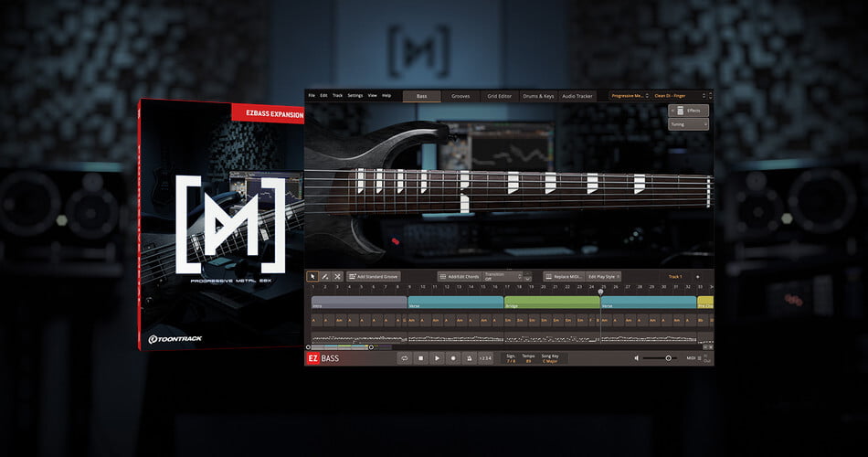This screenshot has width=868, height=457.
Task: Click the playhead marker at bar 25
Action: [600, 292]
